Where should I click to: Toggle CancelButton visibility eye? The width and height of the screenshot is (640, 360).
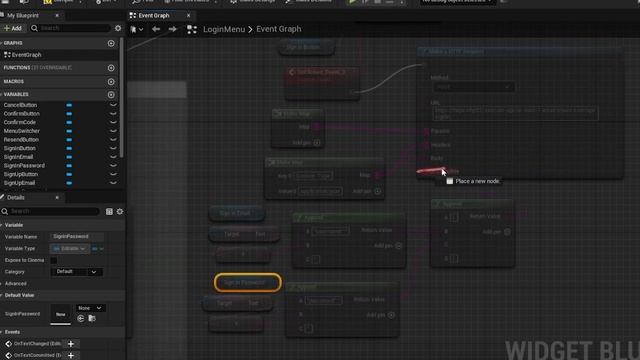click(113, 105)
